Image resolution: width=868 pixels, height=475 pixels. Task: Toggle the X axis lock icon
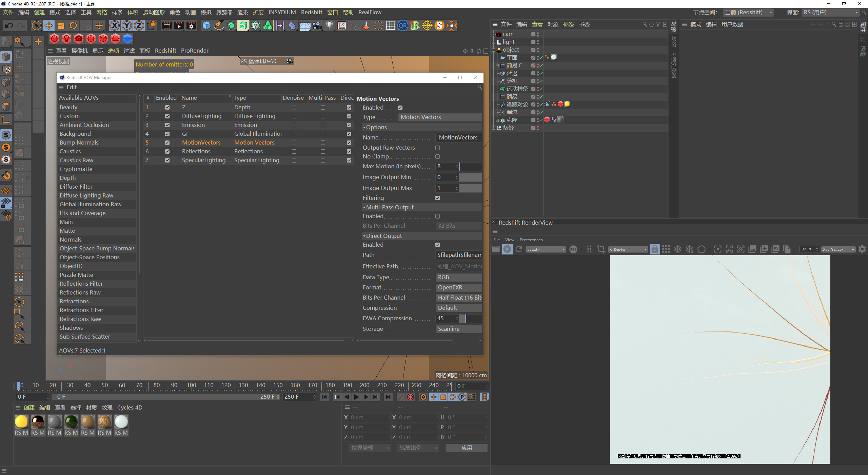click(x=115, y=25)
